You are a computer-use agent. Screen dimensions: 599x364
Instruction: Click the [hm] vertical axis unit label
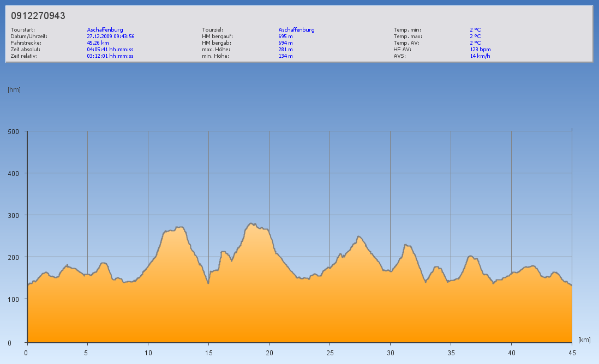14,90
